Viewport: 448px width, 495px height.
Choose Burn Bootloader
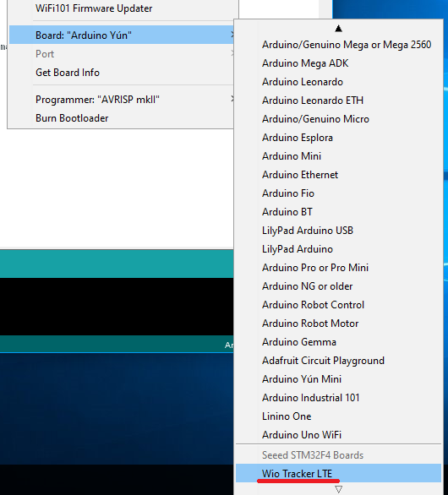[x=122, y=118]
